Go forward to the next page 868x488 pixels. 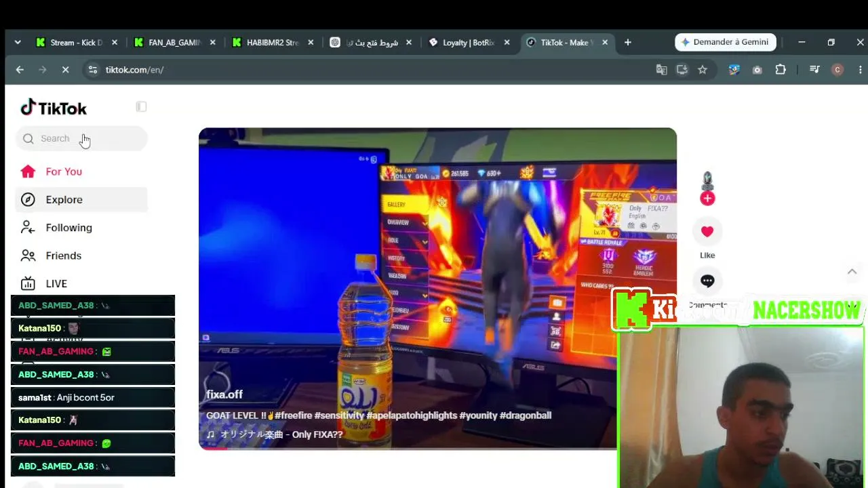click(43, 70)
